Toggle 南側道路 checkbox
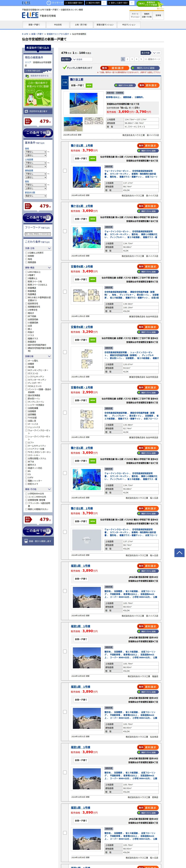 tap(26, 262)
